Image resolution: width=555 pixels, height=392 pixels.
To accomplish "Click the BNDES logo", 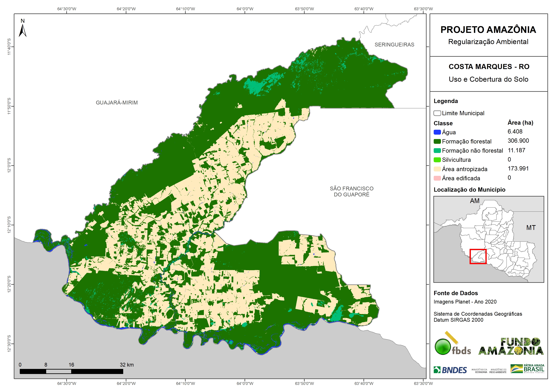I will point(450,370).
